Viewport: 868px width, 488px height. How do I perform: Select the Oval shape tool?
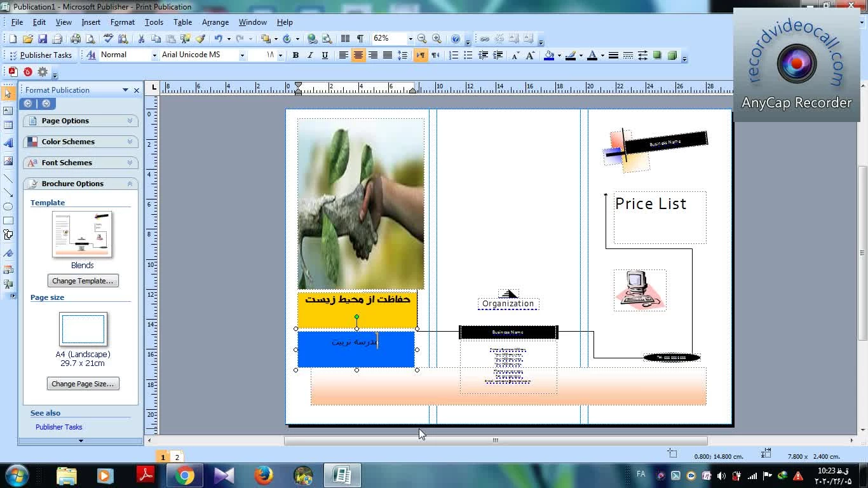(x=8, y=207)
